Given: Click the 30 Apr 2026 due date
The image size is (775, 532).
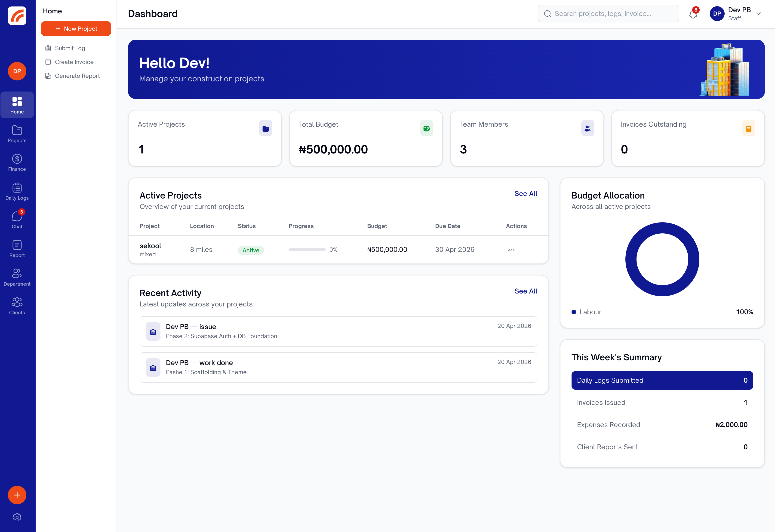Looking at the screenshot, I should [455, 250].
